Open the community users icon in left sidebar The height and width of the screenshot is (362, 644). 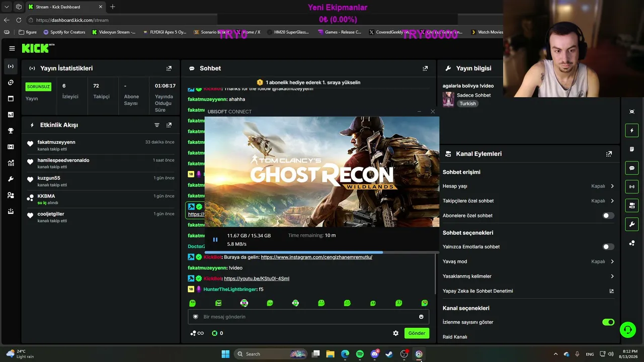pos(11,195)
